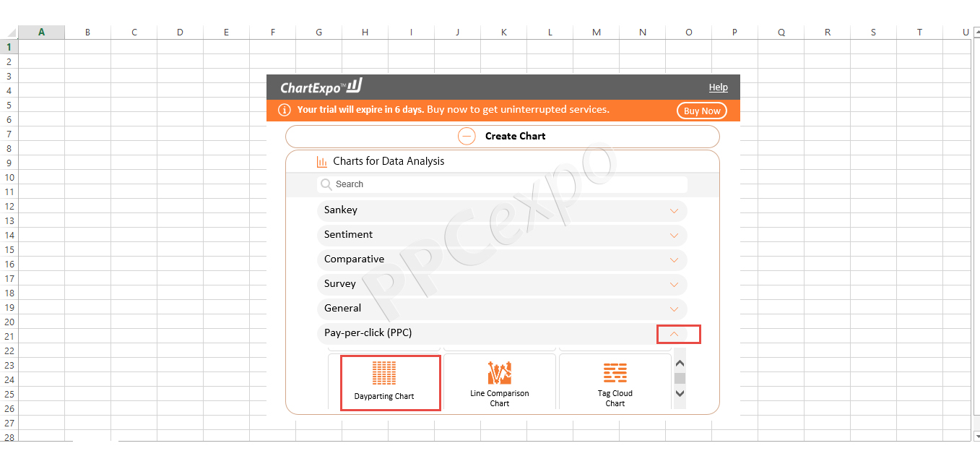Image resolution: width=980 pixels, height=464 pixels.
Task: Select column Q header
Action: click(x=781, y=33)
